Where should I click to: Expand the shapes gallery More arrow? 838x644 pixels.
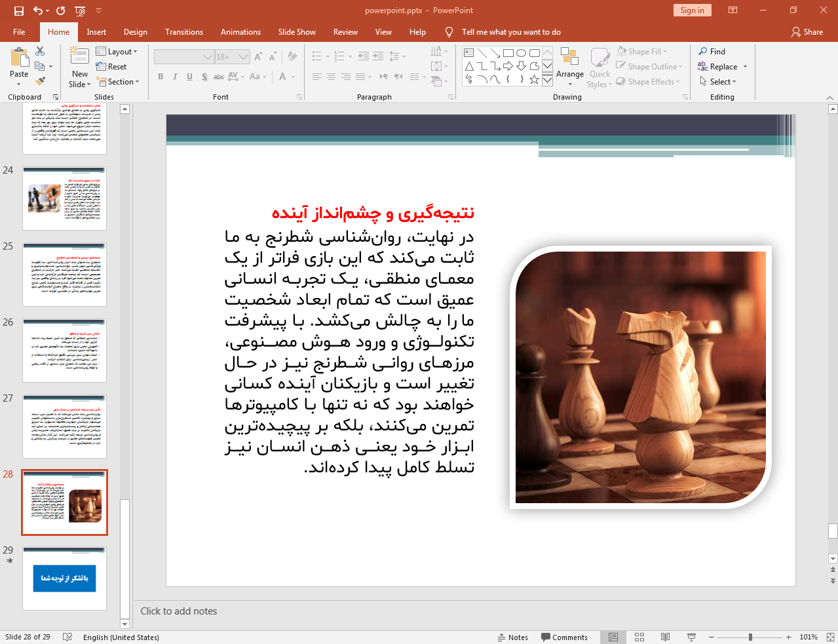coord(547,80)
